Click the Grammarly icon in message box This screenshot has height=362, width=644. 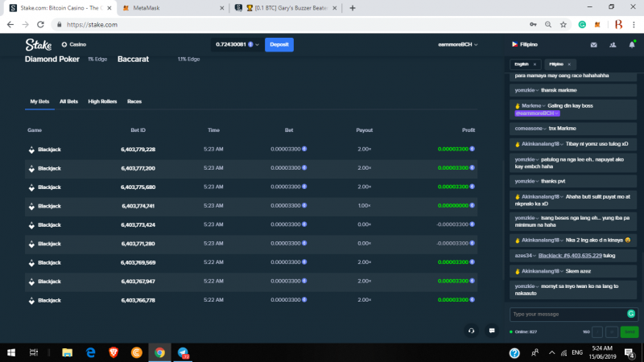point(631,314)
